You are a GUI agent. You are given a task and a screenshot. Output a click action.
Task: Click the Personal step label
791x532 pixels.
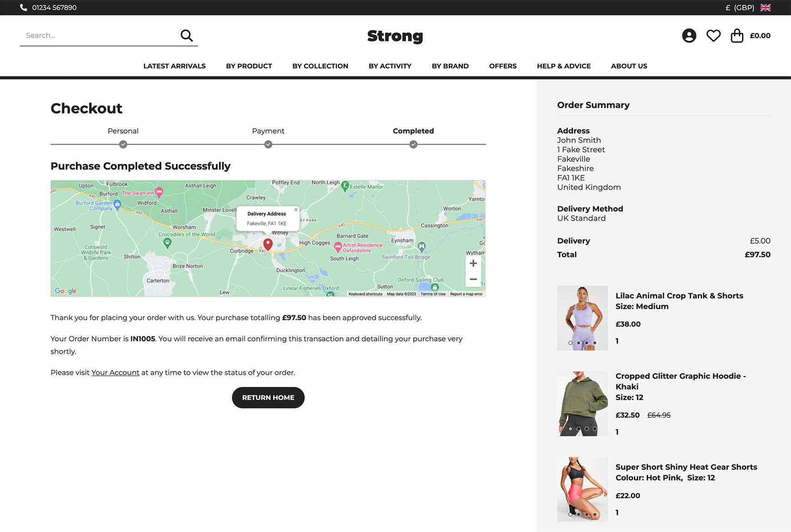pos(123,131)
